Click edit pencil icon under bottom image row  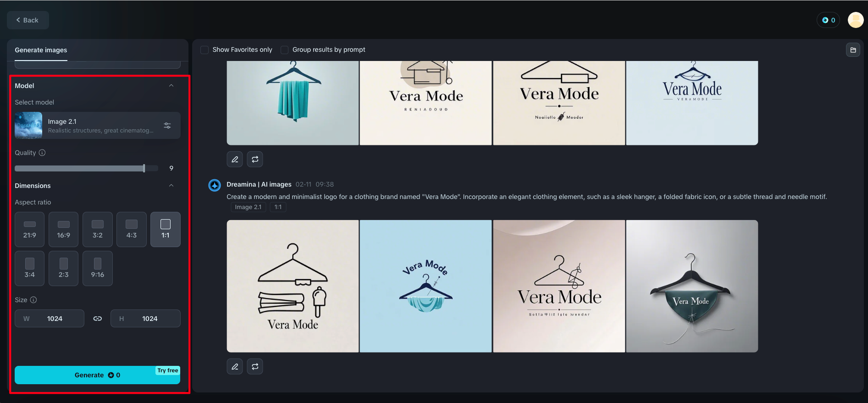235,367
